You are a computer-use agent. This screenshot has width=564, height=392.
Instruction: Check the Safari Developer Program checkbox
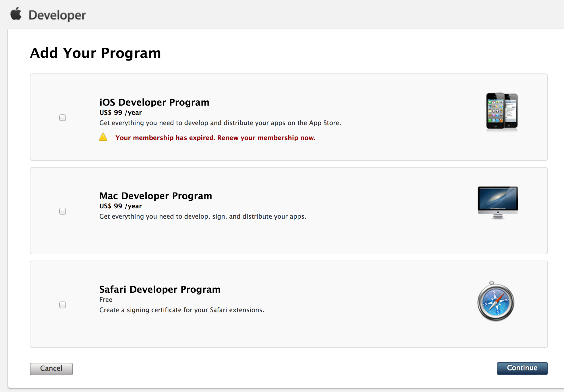(x=63, y=305)
